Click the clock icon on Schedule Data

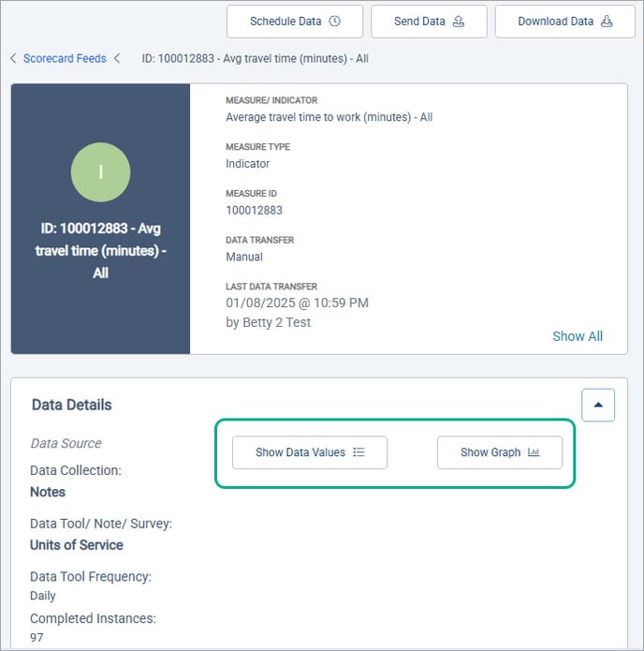point(334,22)
